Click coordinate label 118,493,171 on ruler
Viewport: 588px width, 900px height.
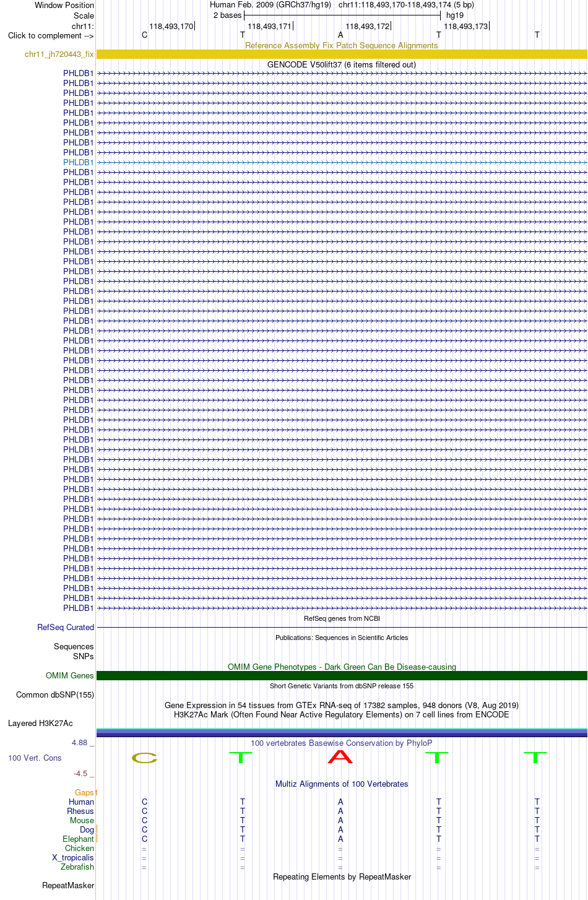269,26
